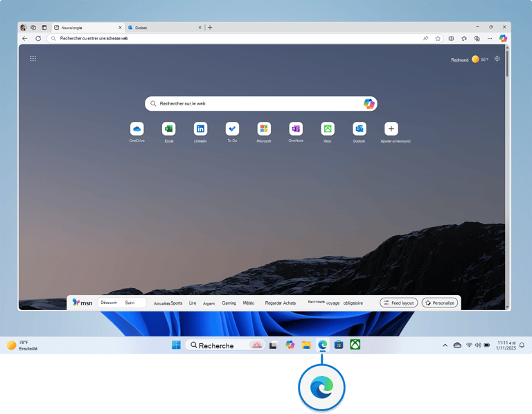Image resolution: width=532 pixels, height=414 pixels.
Task: Click the Rechercher sur le web box
Action: [261, 103]
